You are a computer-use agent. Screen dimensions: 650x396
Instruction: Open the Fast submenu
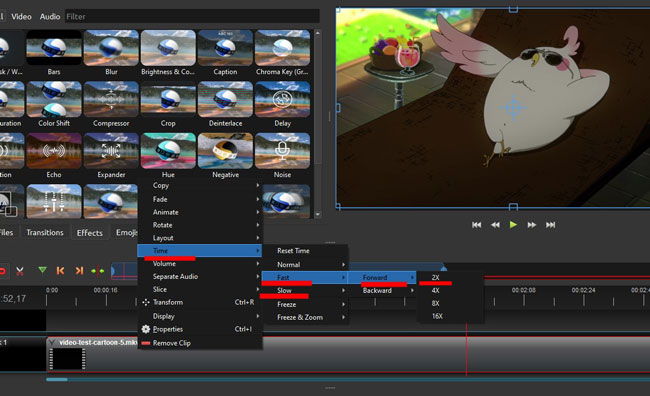[x=305, y=277]
